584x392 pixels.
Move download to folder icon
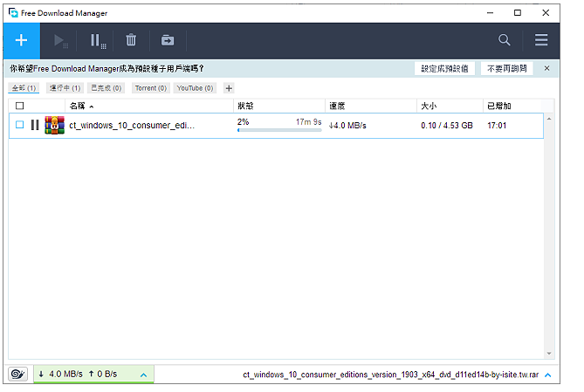(x=168, y=40)
